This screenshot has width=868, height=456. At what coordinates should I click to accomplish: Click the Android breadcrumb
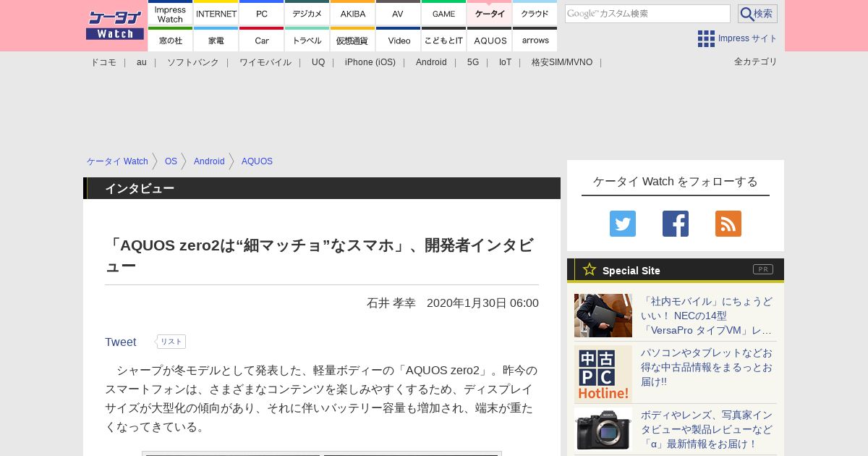pos(209,161)
